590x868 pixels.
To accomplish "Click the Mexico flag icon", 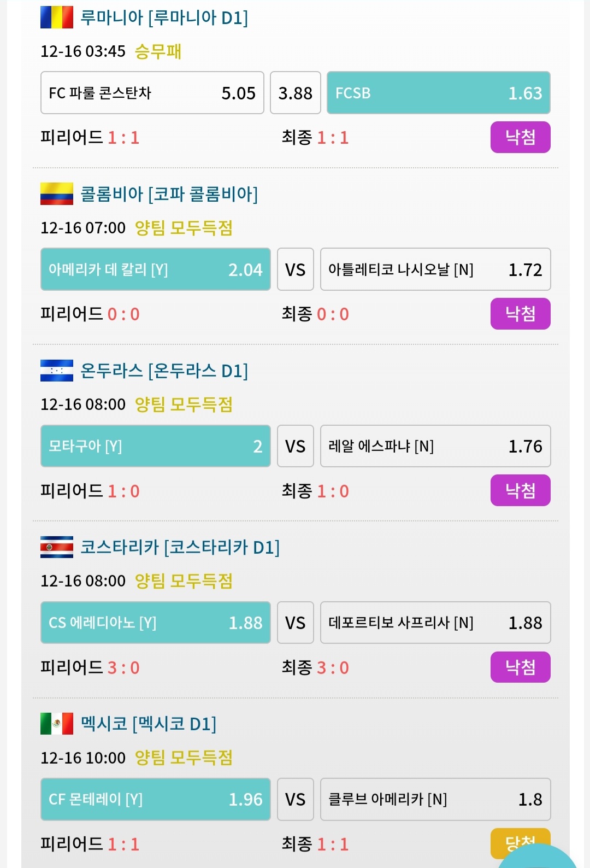I will pyautogui.click(x=57, y=724).
